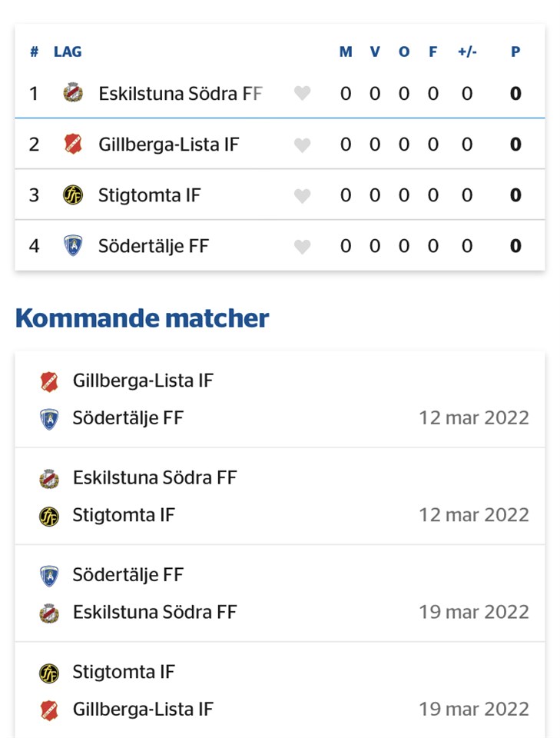Click Gillberga-Lista IF crest in first upcoming match
This screenshot has height=738, width=560.
pos(49,381)
